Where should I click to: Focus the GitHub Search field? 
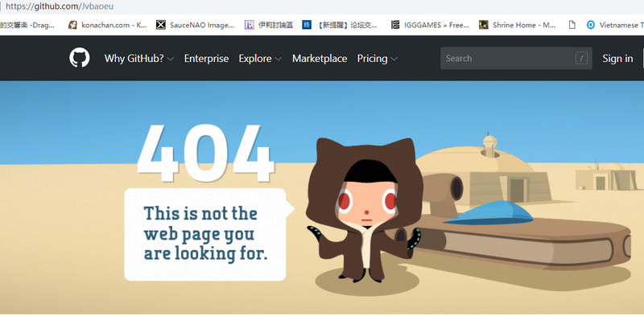tap(516, 58)
